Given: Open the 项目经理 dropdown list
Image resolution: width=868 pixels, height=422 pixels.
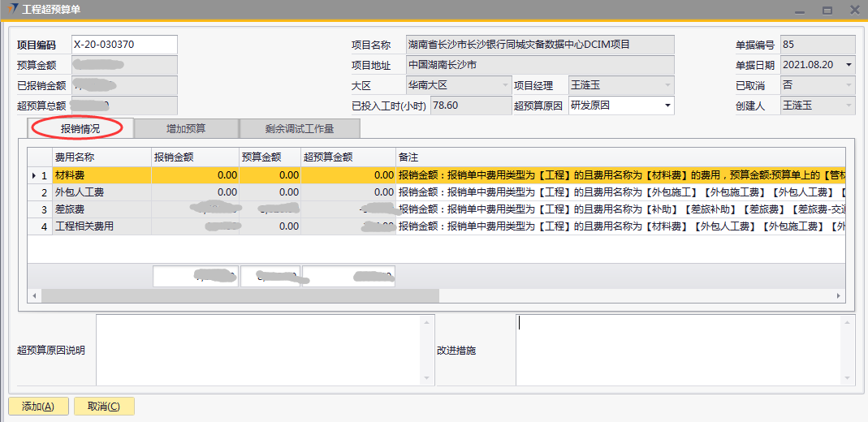Looking at the screenshot, I should tap(667, 85).
